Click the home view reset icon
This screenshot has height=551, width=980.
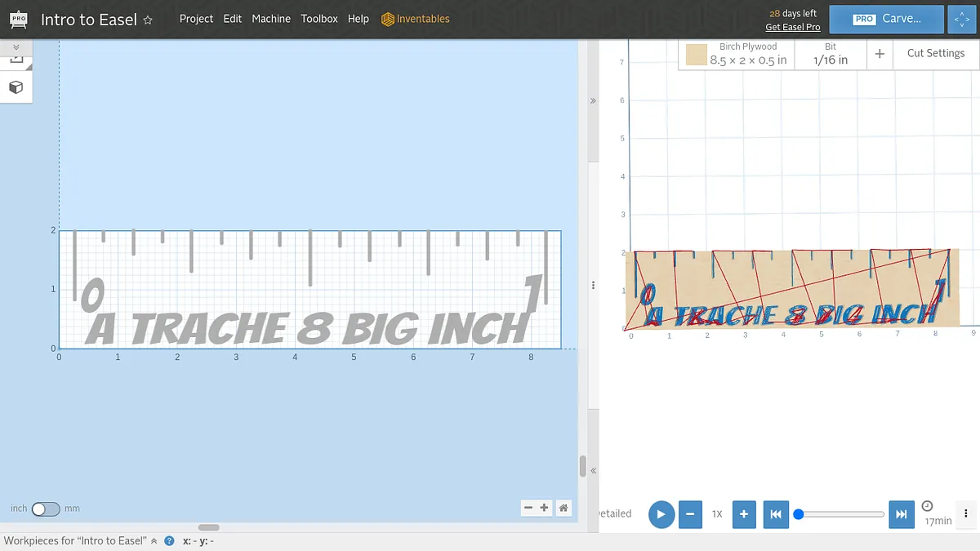pos(563,508)
